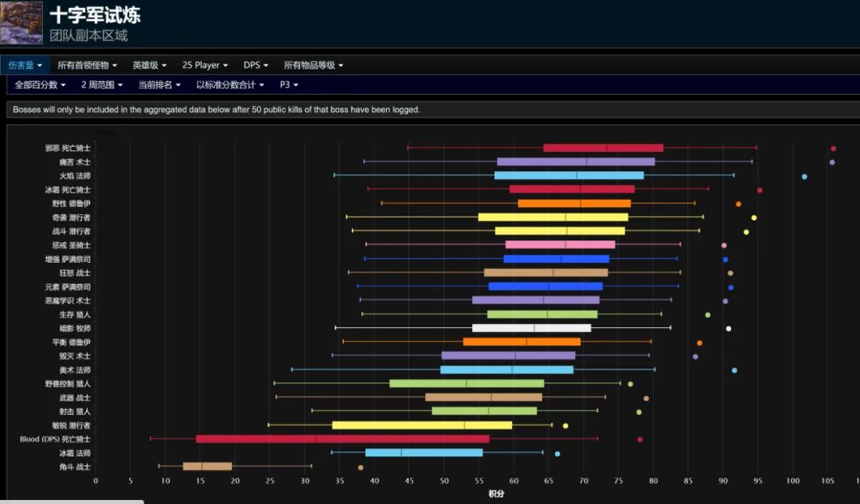Click the 痛苦 术士 outlier dot

point(832,162)
